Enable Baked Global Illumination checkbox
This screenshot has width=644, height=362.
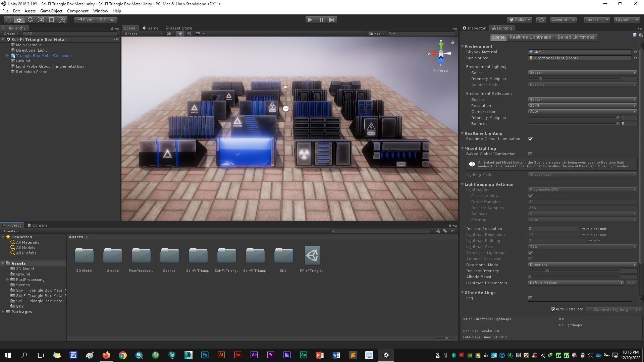pos(530,154)
